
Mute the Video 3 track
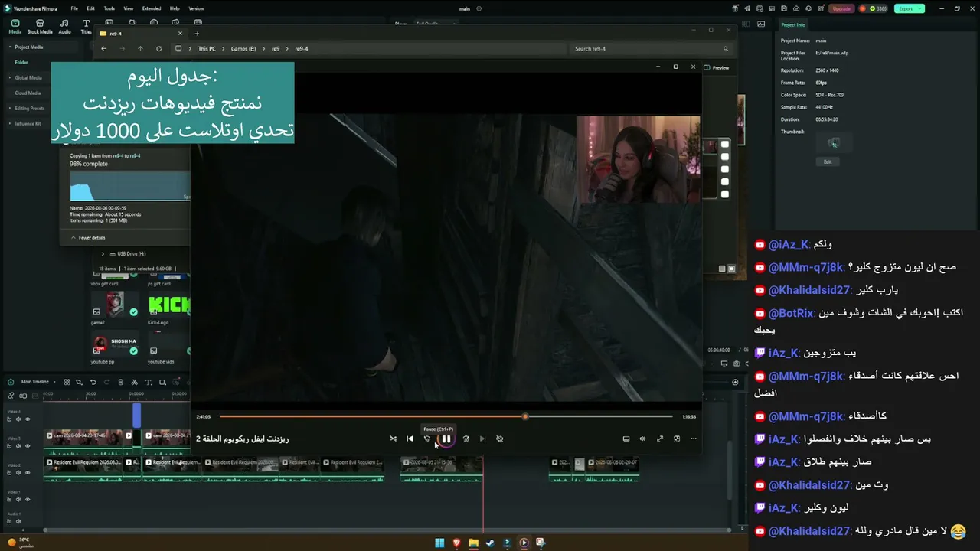[x=20, y=446]
